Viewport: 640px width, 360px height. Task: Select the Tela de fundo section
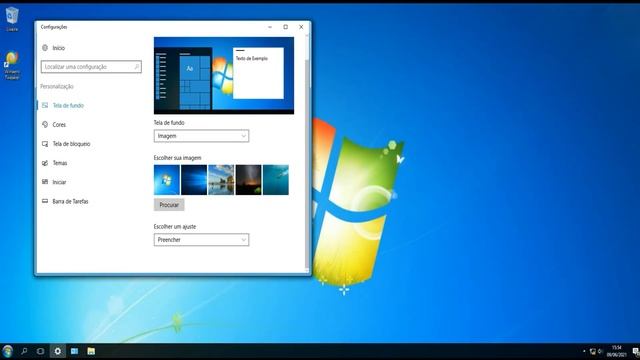68,105
